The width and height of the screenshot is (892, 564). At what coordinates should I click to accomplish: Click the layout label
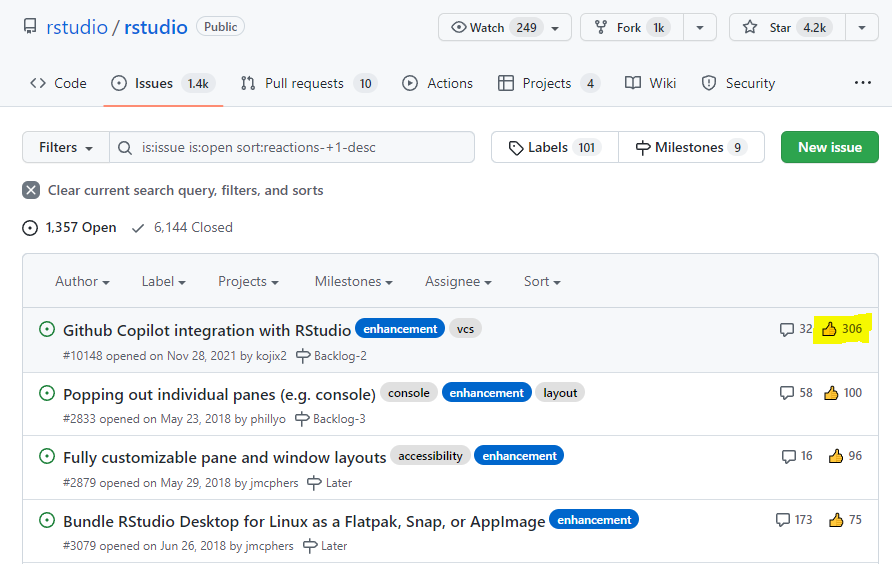pyautogui.click(x=560, y=393)
